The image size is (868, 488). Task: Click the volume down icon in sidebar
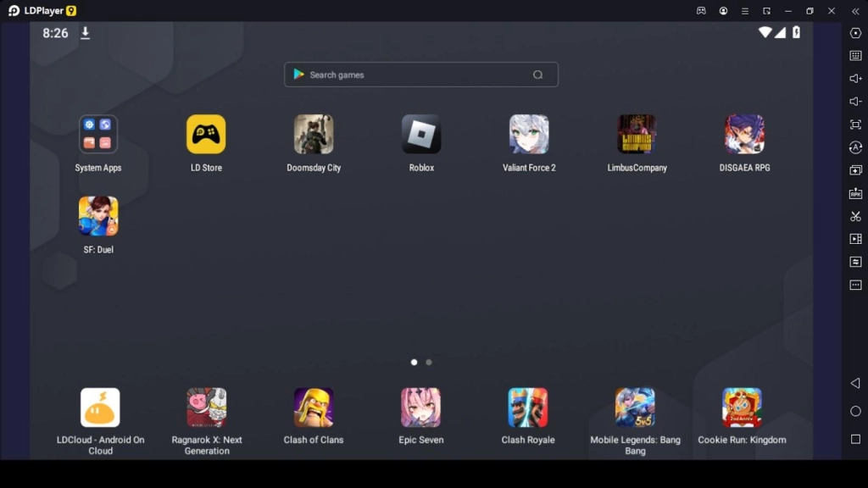click(855, 102)
